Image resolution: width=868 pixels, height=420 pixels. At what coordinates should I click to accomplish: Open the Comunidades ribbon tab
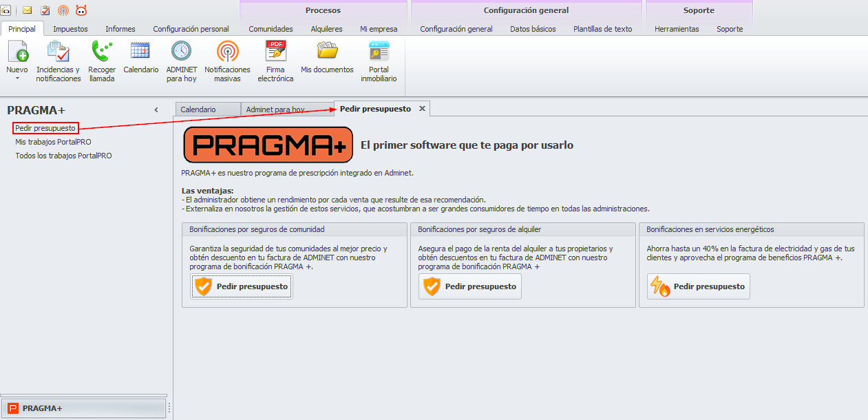click(271, 29)
